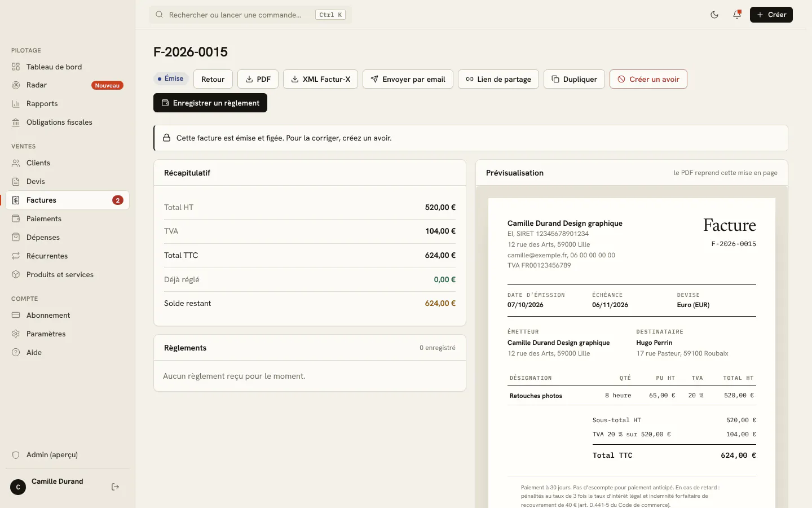812x508 pixels.
Task: Open notifications bell icon
Action: (x=737, y=15)
